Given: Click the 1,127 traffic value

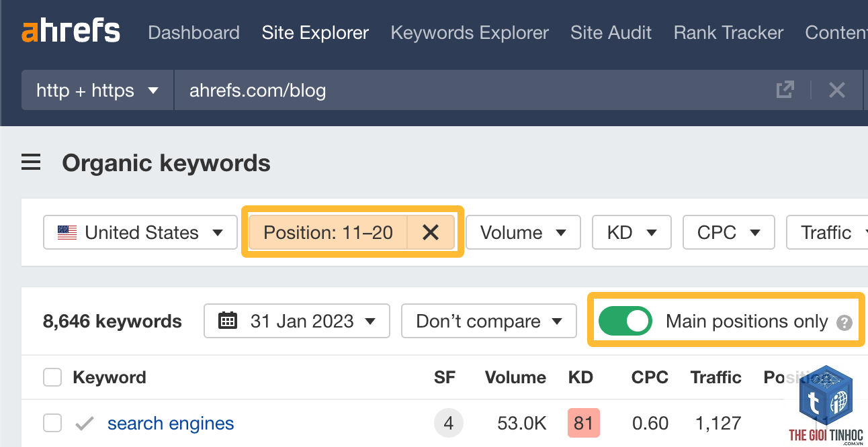Looking at the screenshot, I should click(718, 424).
